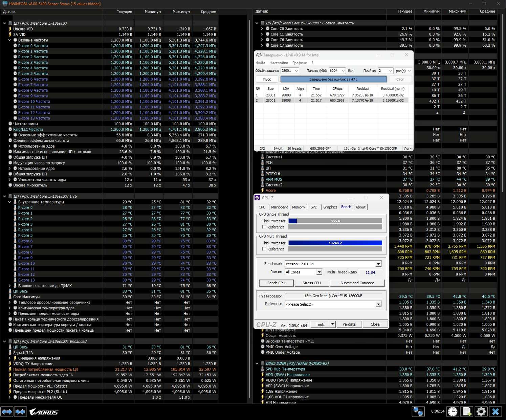The image size is (506, 420).
Task: Click HWiNFO collapse columns arrows icon
Action: click(20, 412)
